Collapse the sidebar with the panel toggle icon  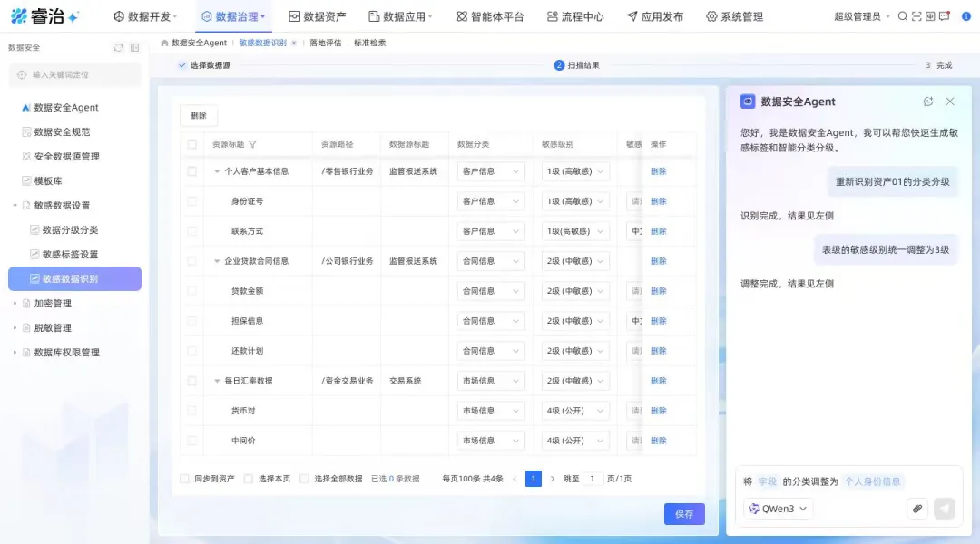pos(134,47)
